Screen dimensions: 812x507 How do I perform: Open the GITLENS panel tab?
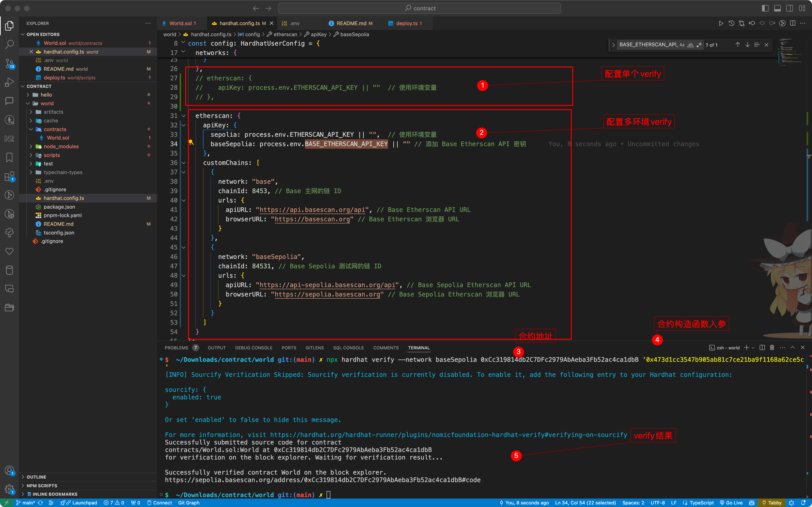click(x=314, y=348)
